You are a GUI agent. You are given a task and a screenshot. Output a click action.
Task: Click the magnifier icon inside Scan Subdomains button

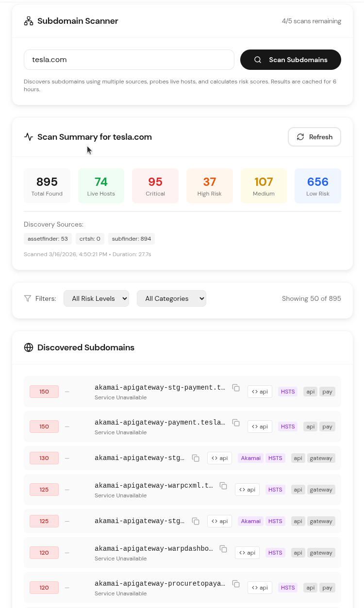click(258, 59)
